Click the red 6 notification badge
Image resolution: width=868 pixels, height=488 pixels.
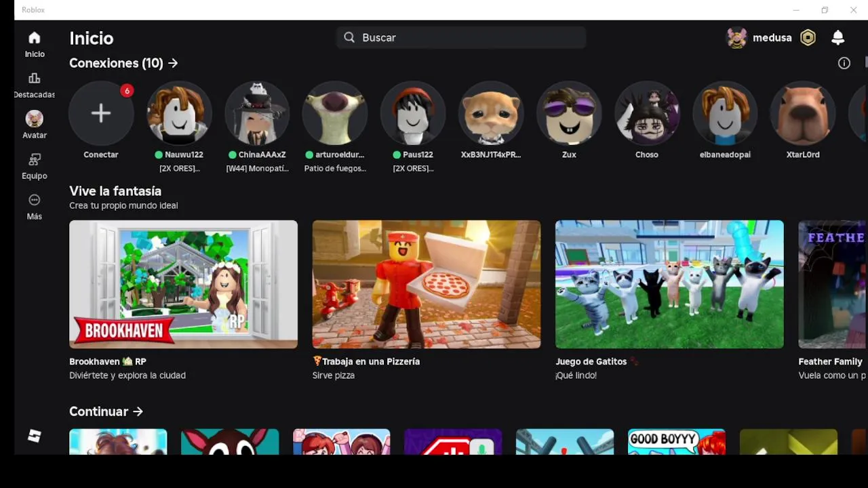(x=127, y=91)
